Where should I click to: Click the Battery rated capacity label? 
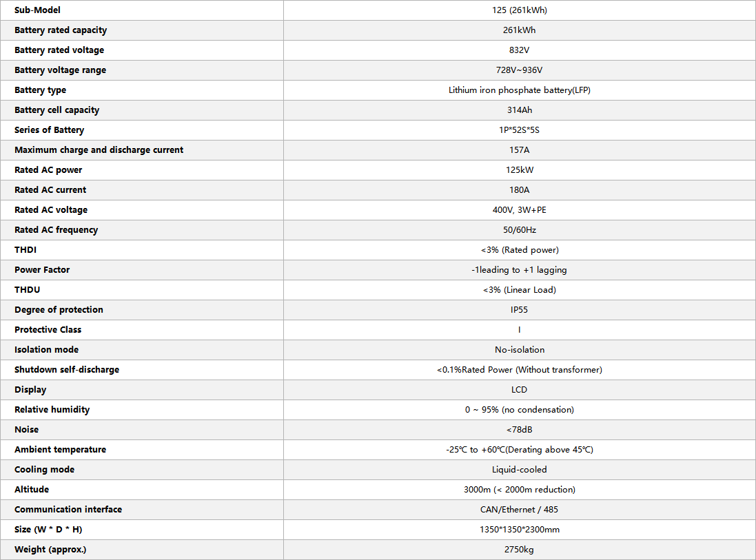coord(61,30)
